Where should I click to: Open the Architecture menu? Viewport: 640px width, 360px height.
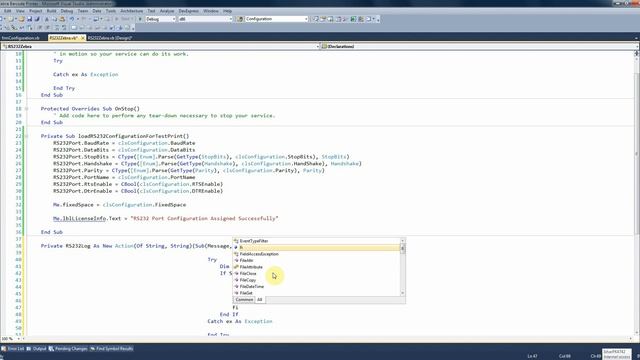[131, 11]
